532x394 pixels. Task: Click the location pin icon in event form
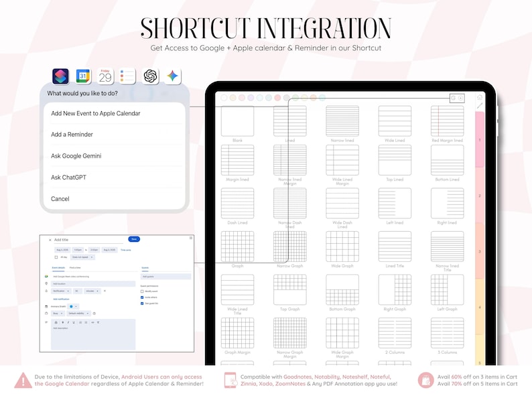point(46,283)
